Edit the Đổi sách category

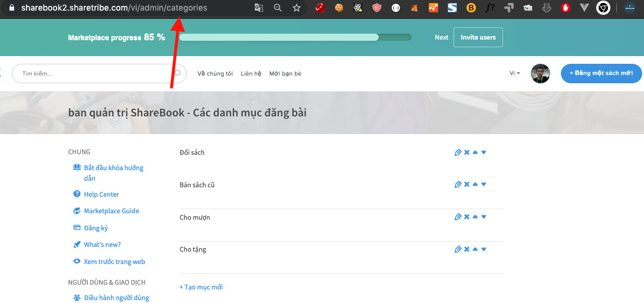point(458,152)
